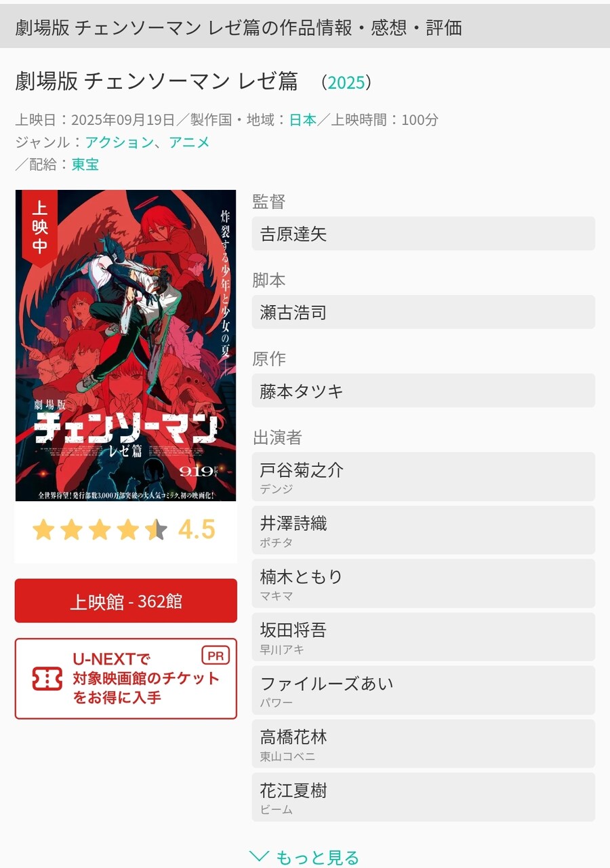This screenshot has width=610, height=868.
Task: Open the 日本 country link
Action: tap(303, 120)
